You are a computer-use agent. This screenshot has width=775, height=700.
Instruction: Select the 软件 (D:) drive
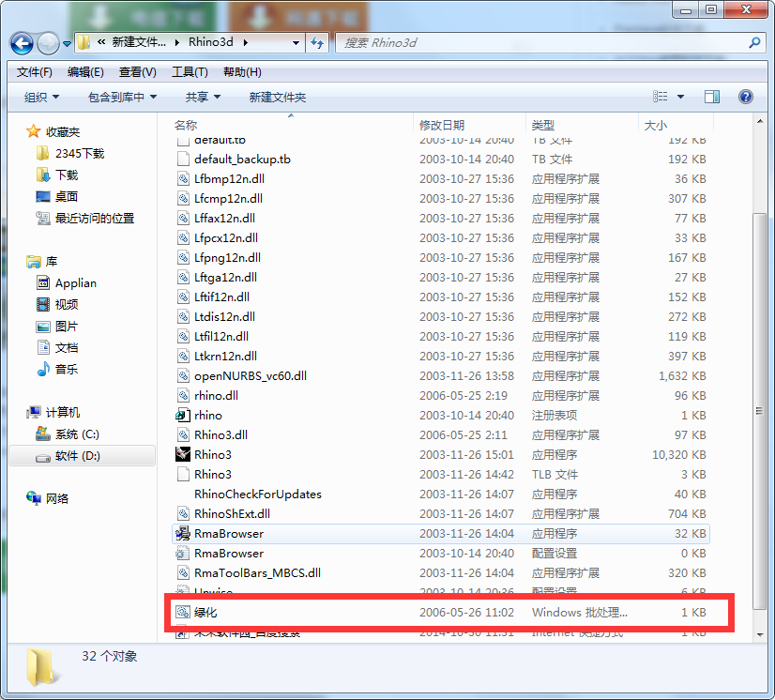(x=77, y=456)
